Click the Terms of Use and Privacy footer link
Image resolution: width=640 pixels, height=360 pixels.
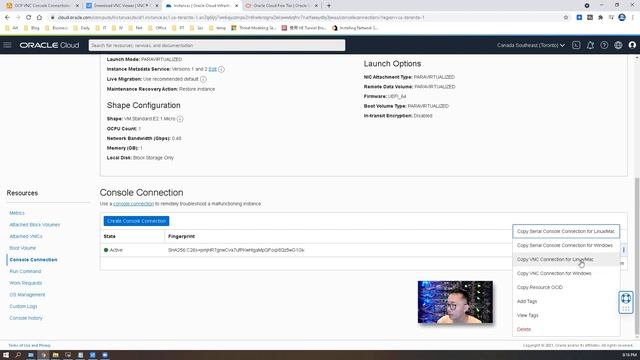tap(29, 345)
